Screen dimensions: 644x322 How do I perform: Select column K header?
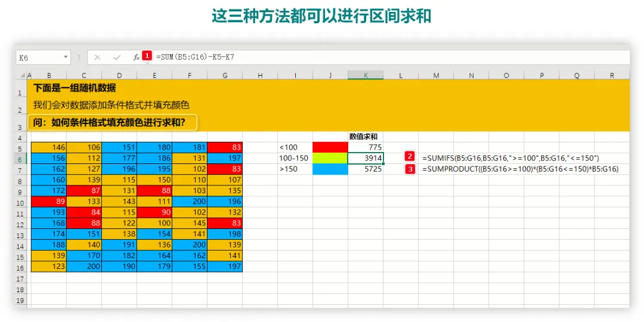pos(366,75)
